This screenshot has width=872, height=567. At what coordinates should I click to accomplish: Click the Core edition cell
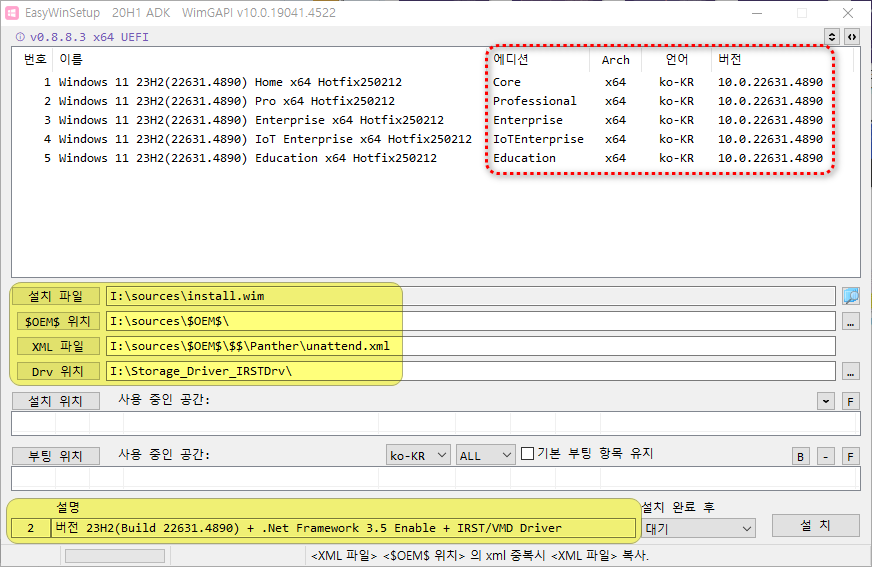[x=507, y=82]
